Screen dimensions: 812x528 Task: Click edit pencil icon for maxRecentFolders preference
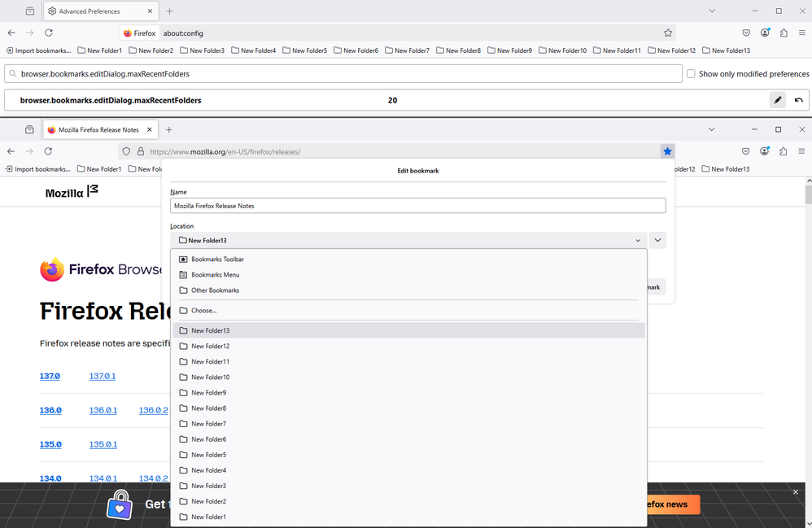click(x=777, y=100)
